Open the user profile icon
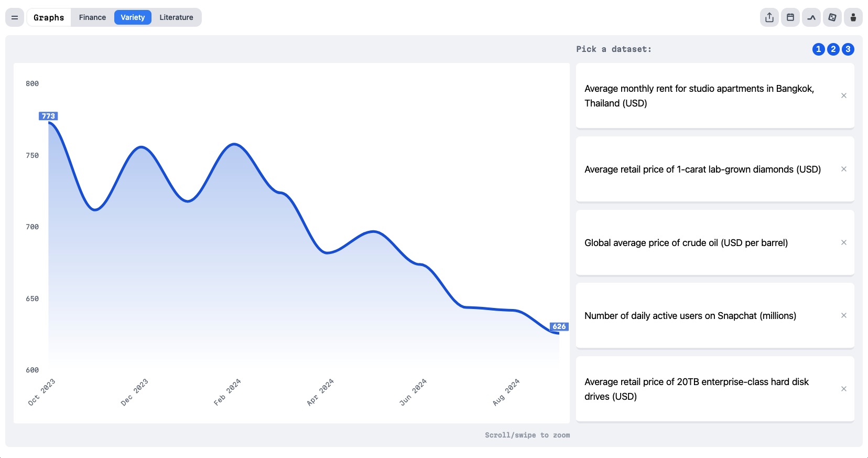Viewport: 868px width, 458px height. pyautogui.click(x=853, y=17)
